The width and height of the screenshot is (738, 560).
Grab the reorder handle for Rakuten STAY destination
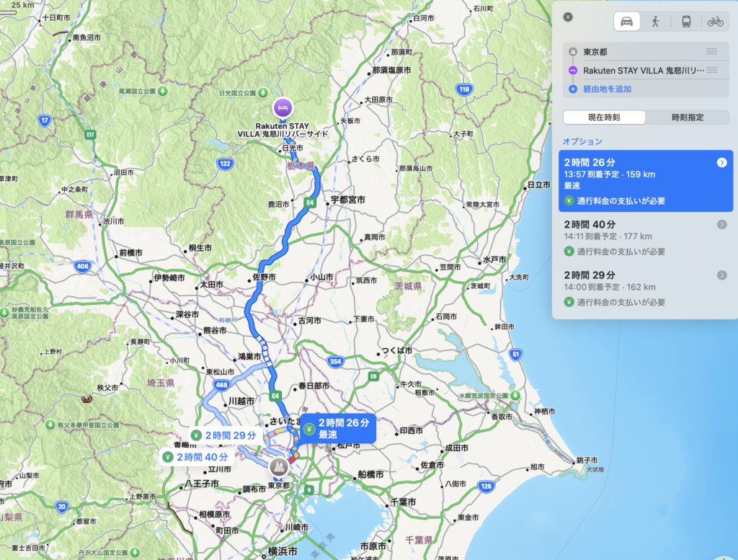pyautogui.click(x=711, y=70)
